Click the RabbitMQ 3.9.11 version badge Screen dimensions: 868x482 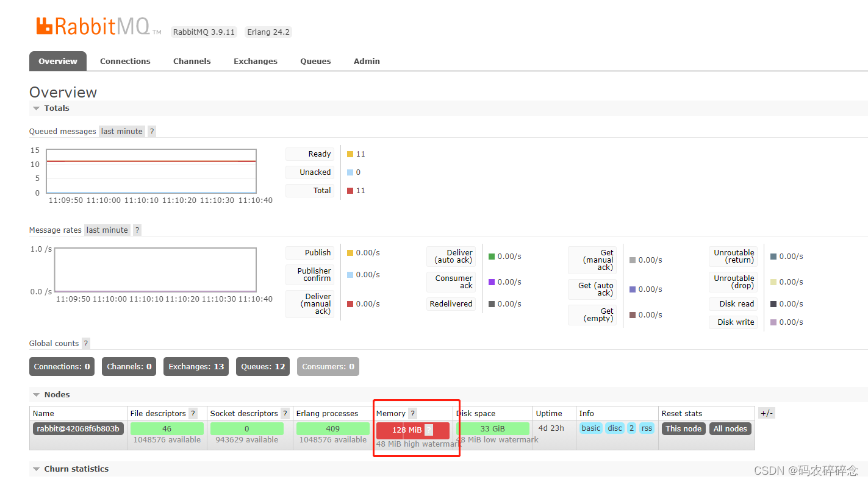click(204, 32)
